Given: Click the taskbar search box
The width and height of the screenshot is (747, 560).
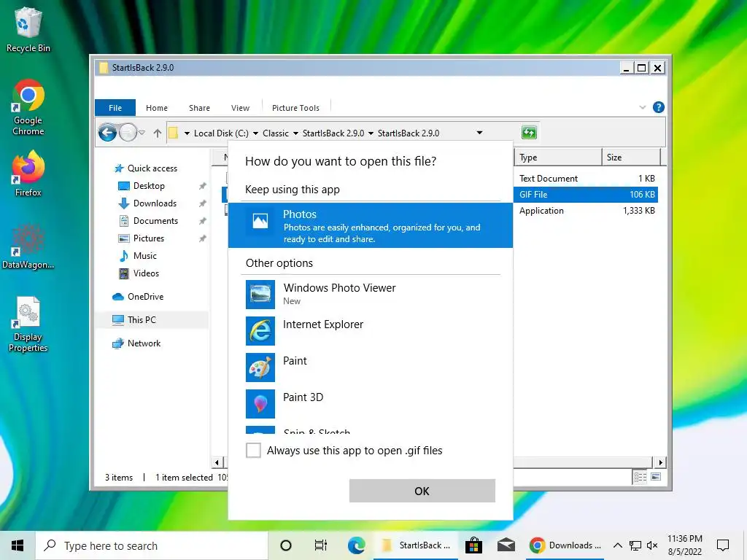Looking at the screenshot, I should click(x=152, y=545).
